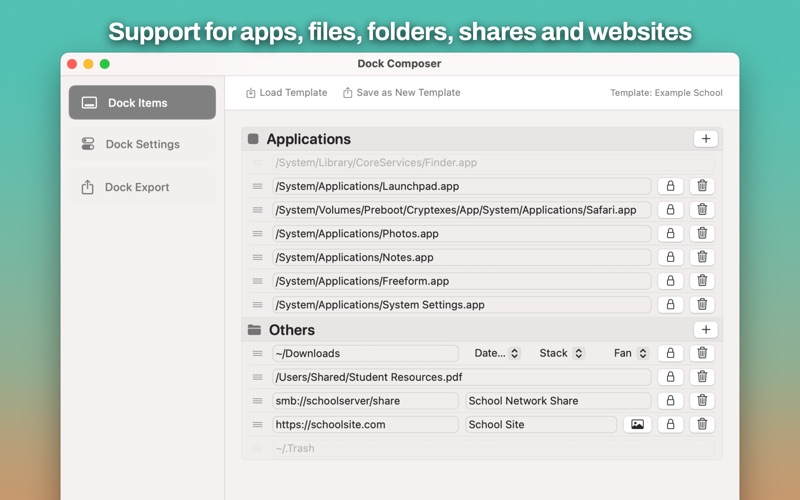This screenshot has width=800, height=500.
Task: Grab the reorder handle for Notes.app
Action: (x=258, y=257)
